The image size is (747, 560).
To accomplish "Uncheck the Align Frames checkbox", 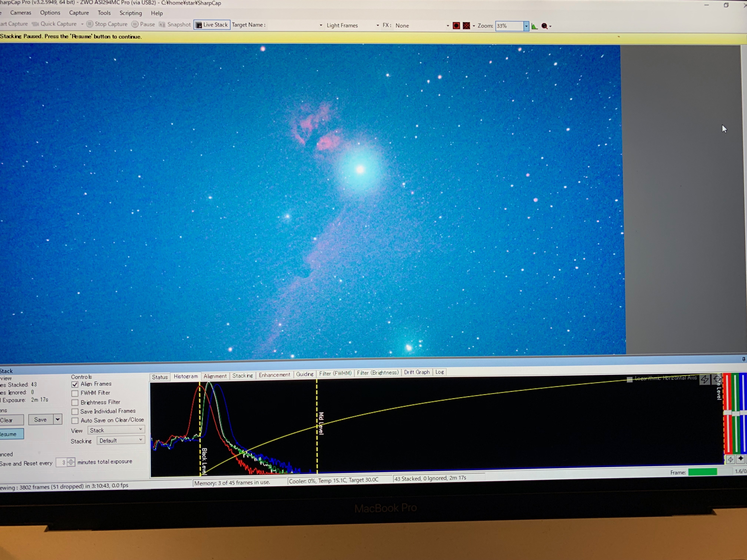I will point(75,384).
